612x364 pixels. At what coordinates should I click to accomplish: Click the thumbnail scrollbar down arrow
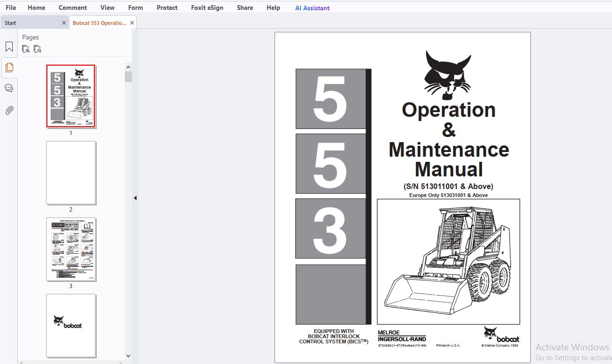click(x=129, y=356)
